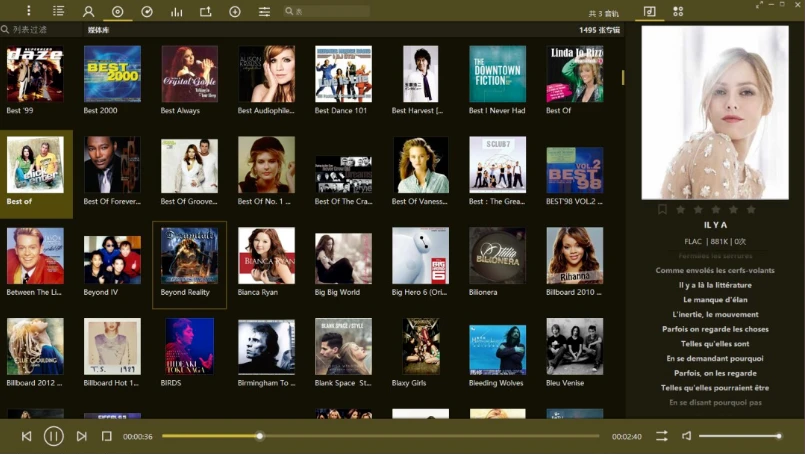Skip to the next track
The width and height of the screenshot is (805, 455).
pyautogui.click(x=81, y=436)
